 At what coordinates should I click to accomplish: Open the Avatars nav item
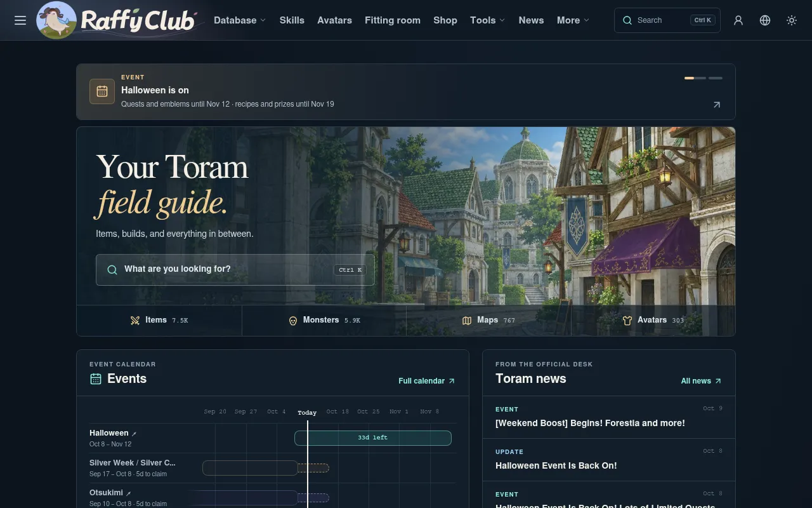tap(334, 20)
